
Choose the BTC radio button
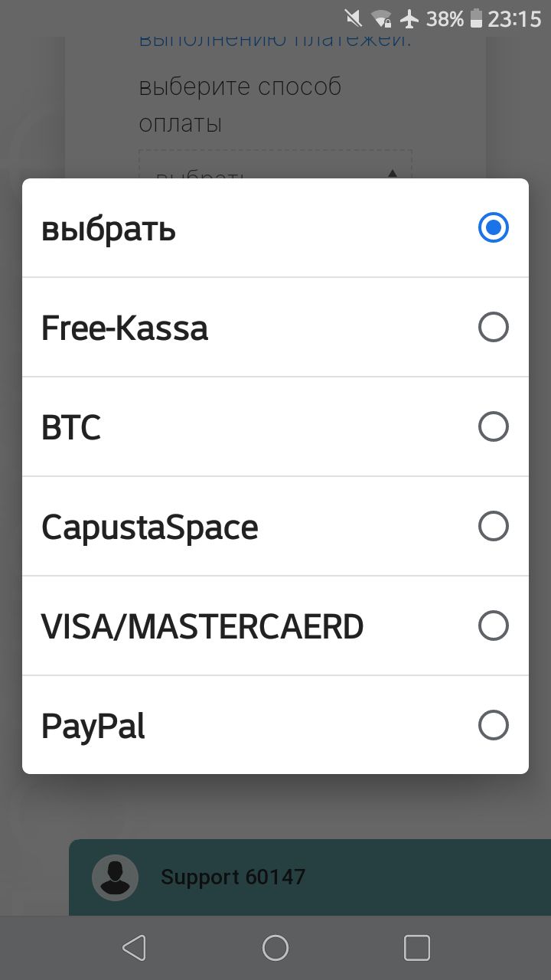pos(493,426)
